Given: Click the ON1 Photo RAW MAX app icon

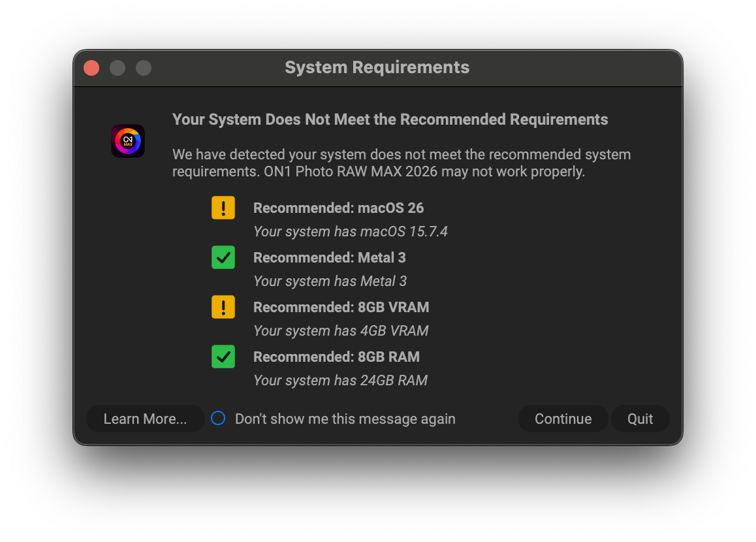Looking at the screenshot, I should point(128,141).
